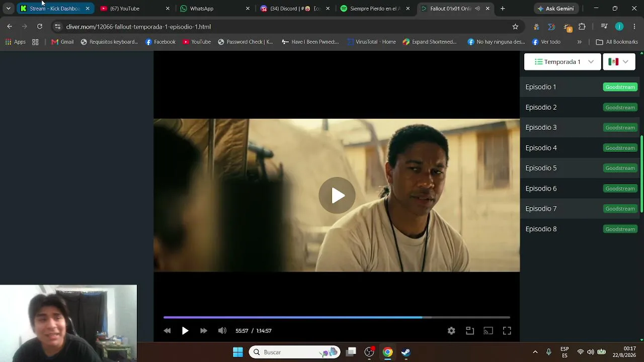Open the VirusTotal - Home bookmark

(x=371, y=42)
